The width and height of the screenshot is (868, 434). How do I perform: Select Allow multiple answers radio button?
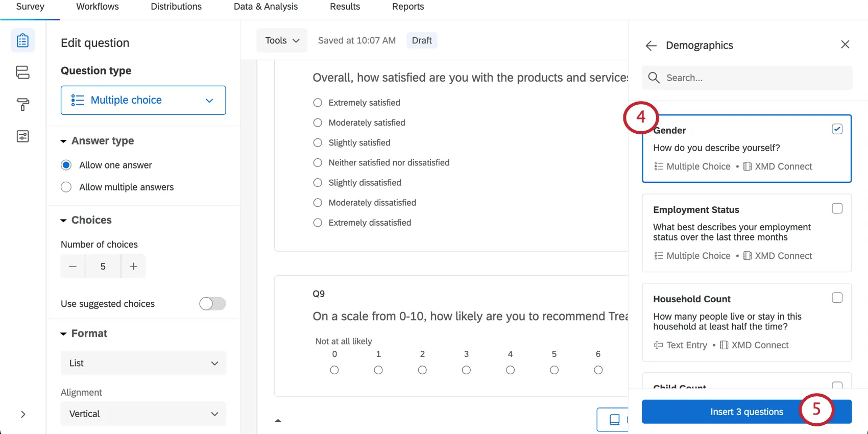[66, 187]
